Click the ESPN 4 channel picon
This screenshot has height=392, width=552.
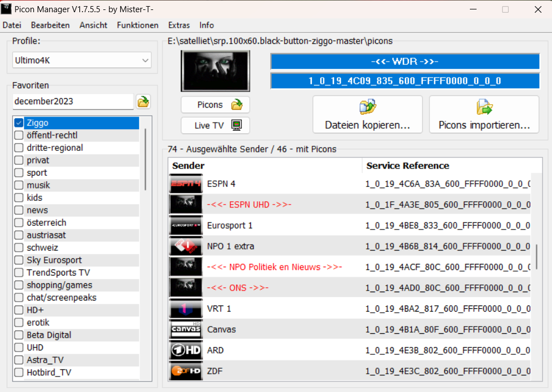point(185,184)
